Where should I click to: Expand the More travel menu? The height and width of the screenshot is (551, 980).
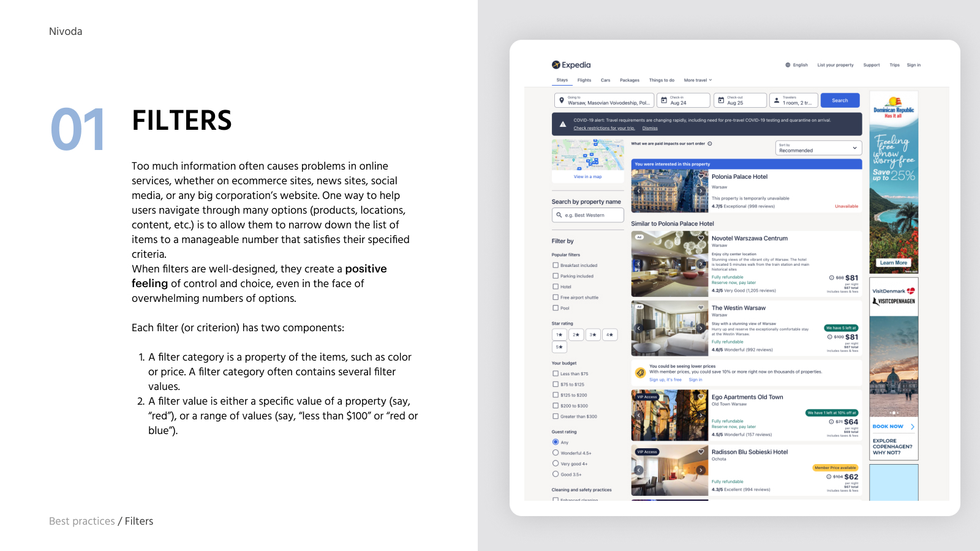698,80
